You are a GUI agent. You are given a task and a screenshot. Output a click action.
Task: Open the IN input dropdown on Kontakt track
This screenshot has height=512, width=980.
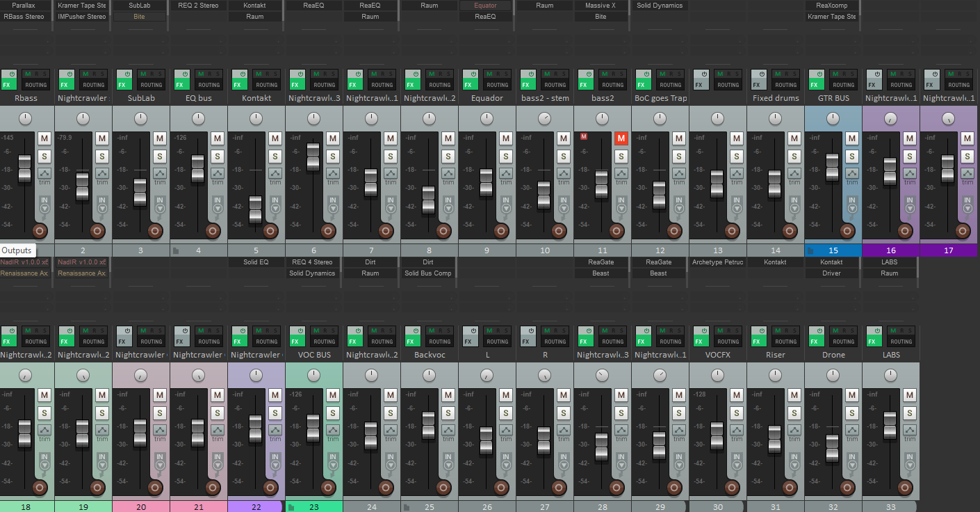(x=275, y=205)
